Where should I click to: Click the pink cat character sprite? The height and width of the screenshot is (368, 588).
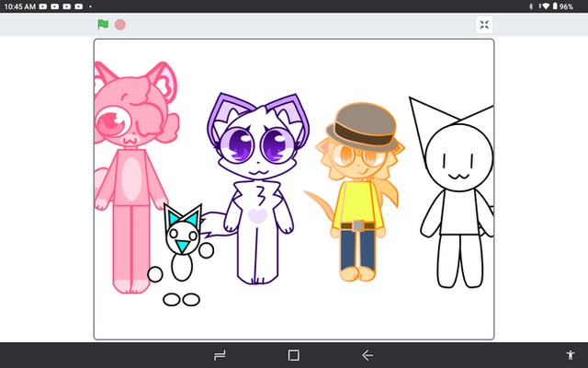coord(130,177)
